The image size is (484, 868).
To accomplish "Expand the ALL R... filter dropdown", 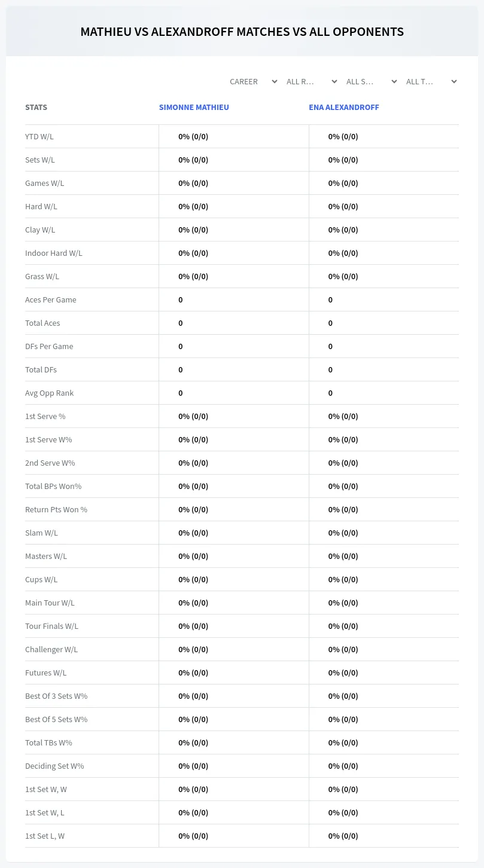I will tap(312, 81).
